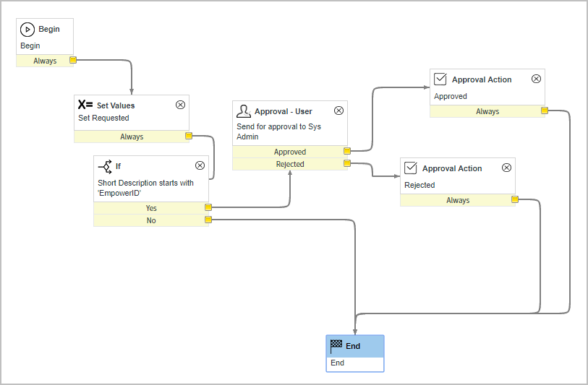The height and width of the screenshot is (385, 588).
Task: Select the Set Values Always branch row
Action: point(131,137)
